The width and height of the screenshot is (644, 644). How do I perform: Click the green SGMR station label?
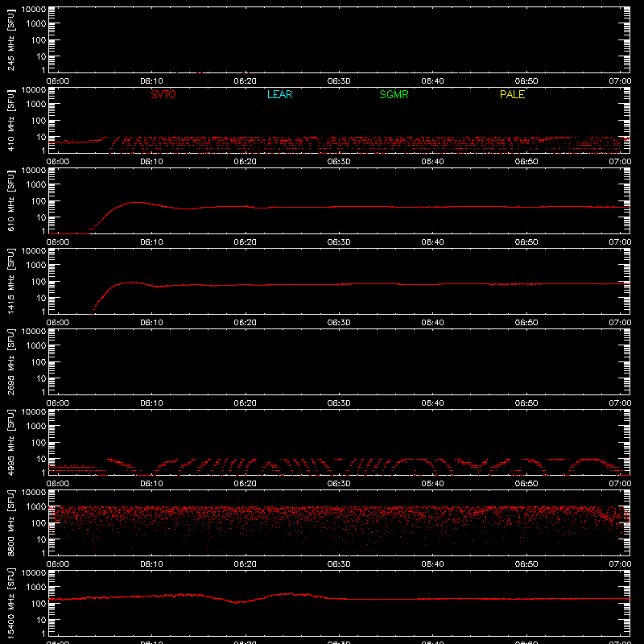coord(394,94)
